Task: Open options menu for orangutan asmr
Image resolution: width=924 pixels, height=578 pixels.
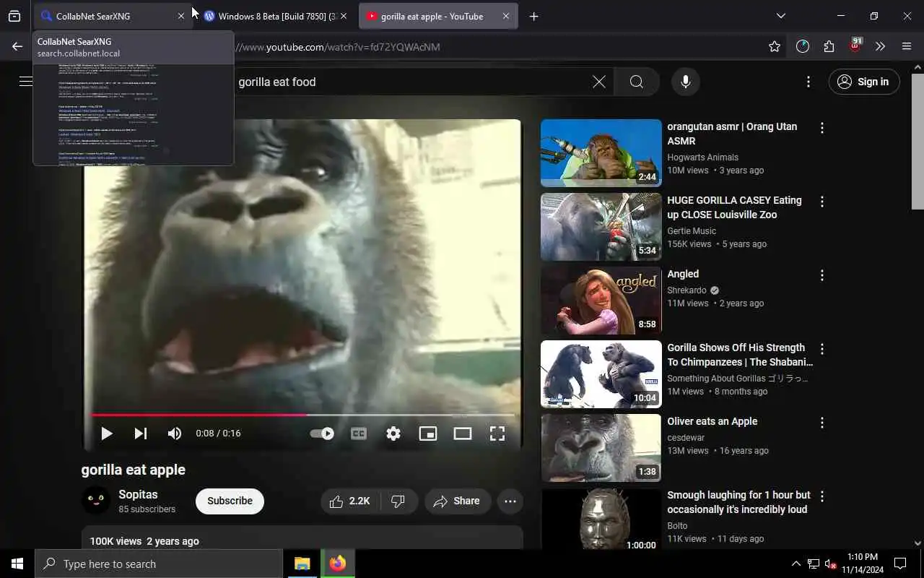Action: point(821,128)
